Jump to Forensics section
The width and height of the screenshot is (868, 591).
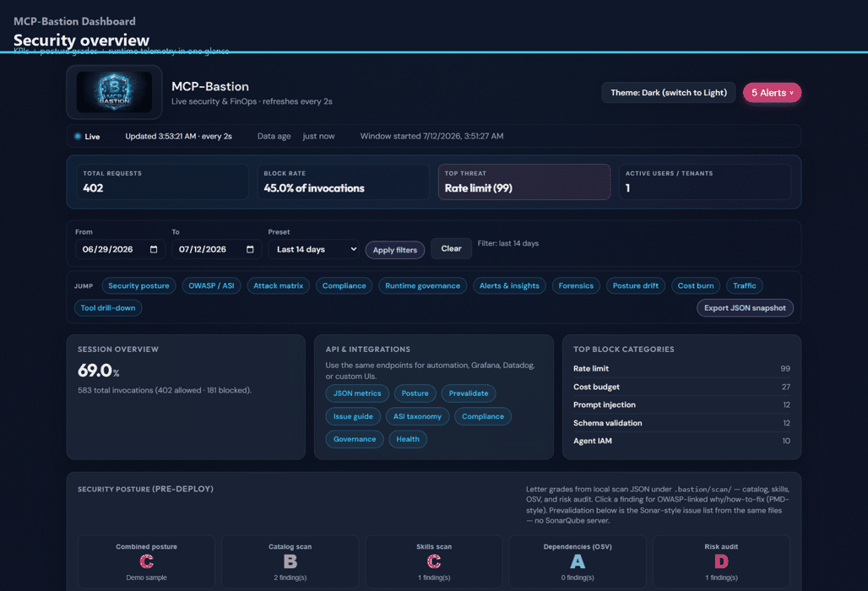tap(576, 286)
